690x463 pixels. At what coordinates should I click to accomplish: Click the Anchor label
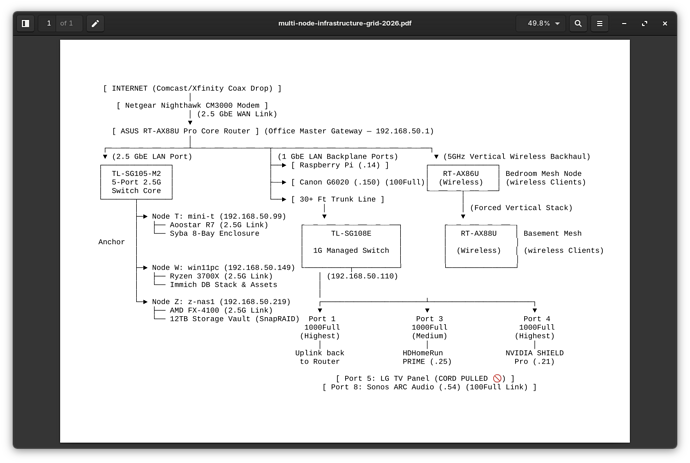111,242
